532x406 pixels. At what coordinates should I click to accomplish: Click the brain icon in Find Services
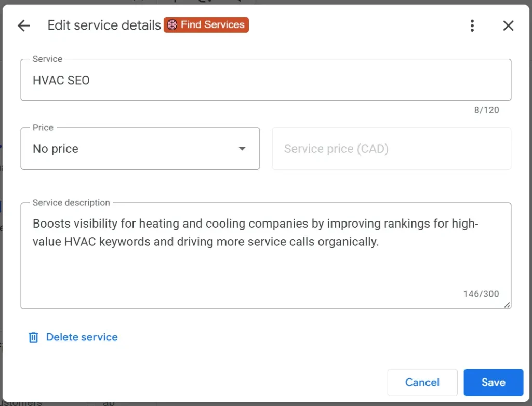coord(172,25)
